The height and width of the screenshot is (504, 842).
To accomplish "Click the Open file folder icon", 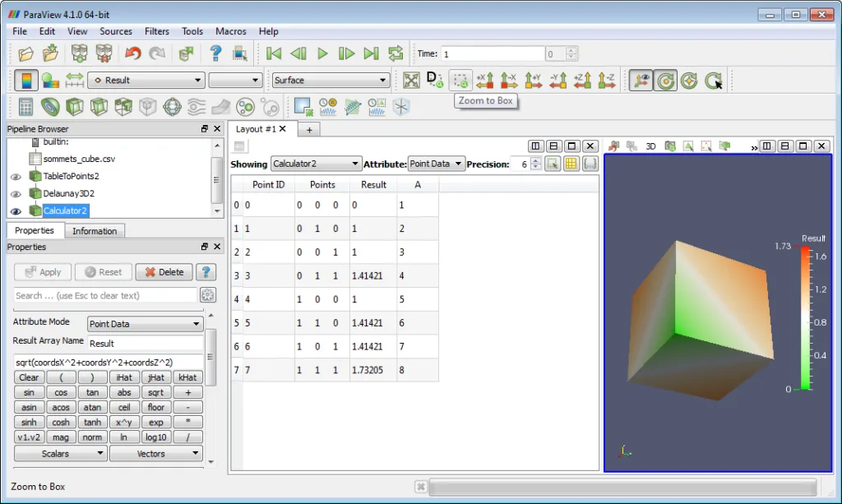I will coord(25,53).
